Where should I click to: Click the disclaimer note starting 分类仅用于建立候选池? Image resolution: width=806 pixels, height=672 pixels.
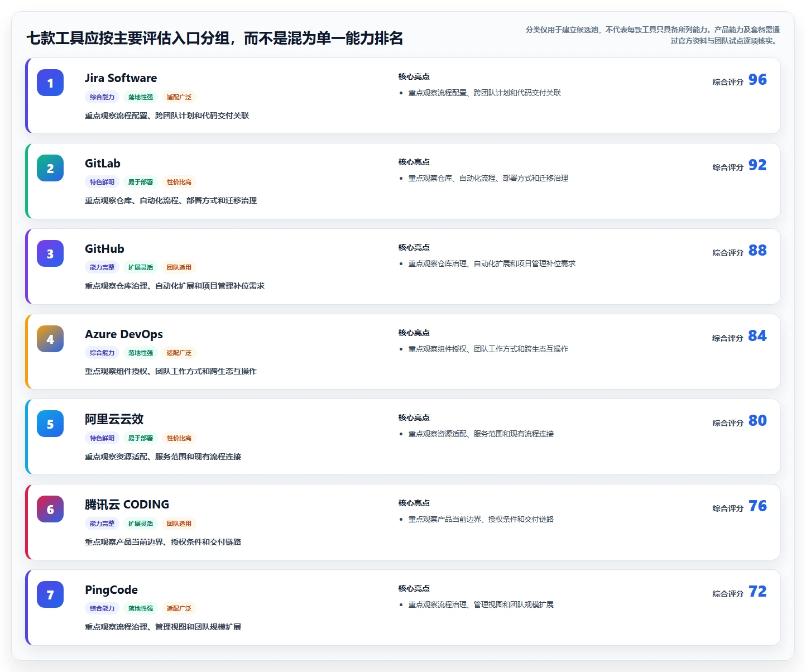(x=653, y=35)
